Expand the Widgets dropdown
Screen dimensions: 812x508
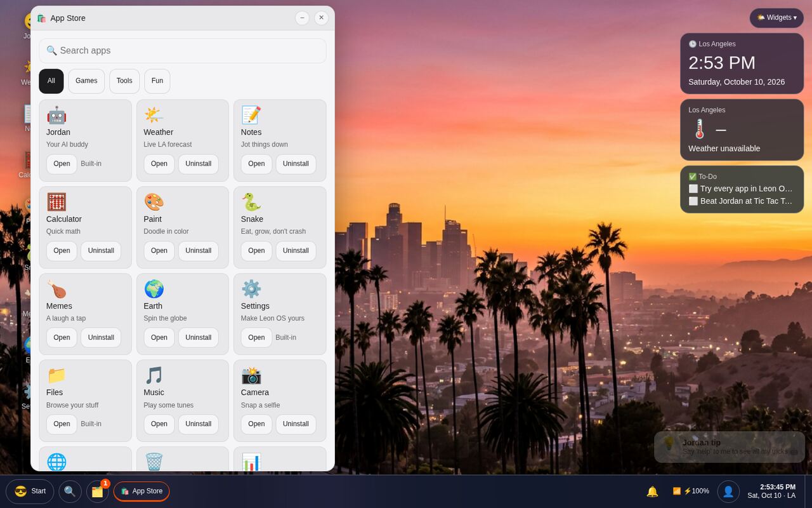[776, 18]
